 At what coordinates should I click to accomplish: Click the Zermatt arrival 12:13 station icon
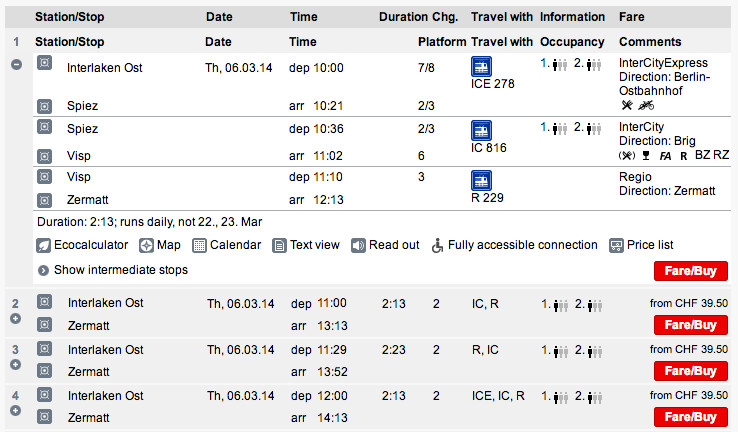coord(44,198)
